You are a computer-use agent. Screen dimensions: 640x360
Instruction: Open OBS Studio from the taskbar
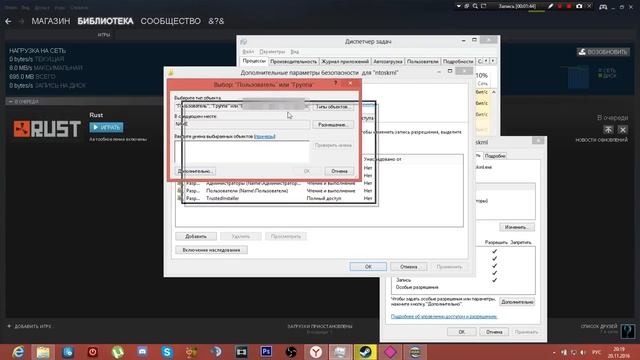click(291, 352)
